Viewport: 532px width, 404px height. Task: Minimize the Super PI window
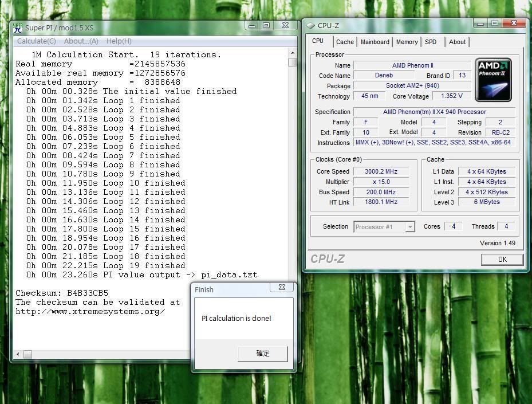[x=252, y=26]
